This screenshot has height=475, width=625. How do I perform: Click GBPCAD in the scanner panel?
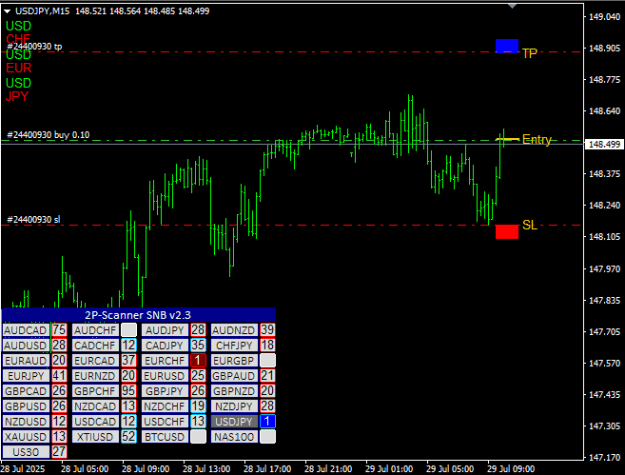26,391
